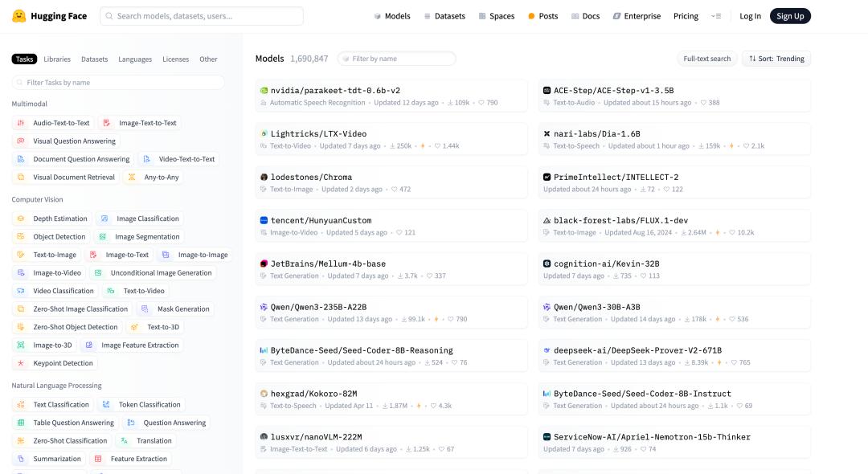Click the Lightricks avatar icon on the LTX-Video card

coord(264,133)
